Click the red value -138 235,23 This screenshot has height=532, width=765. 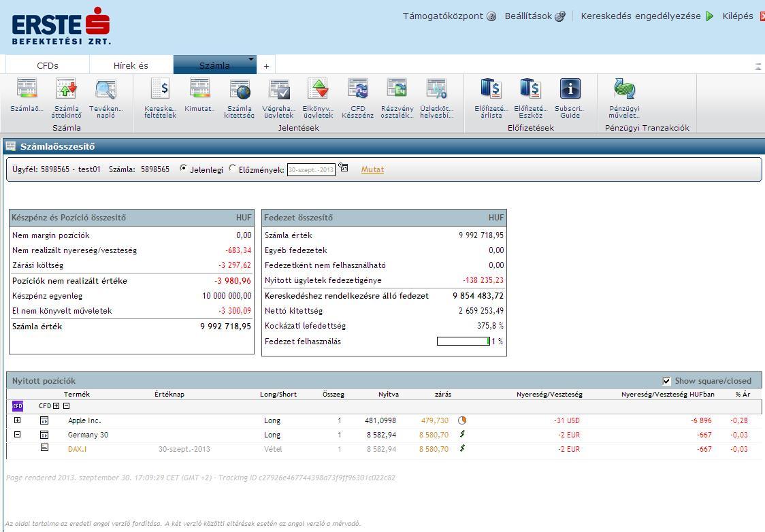coord(483,280)
